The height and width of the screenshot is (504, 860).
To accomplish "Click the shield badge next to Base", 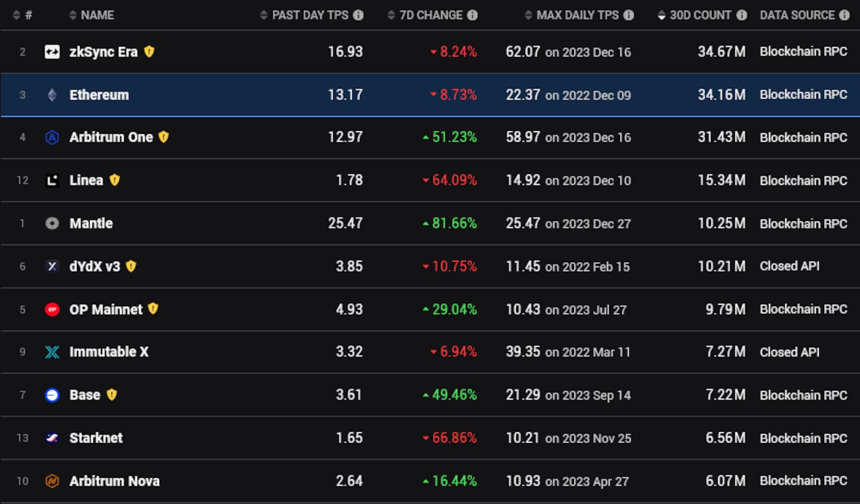I will pyautogui.click(x=112, y=395).
